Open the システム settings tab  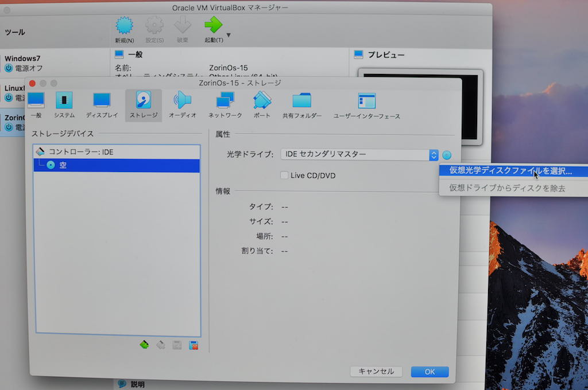64,105
